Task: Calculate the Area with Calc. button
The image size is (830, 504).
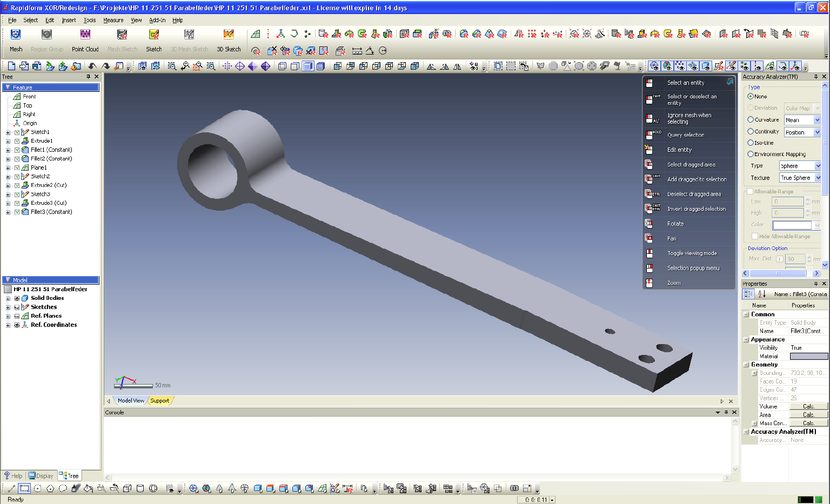Action: pos(808,415)
